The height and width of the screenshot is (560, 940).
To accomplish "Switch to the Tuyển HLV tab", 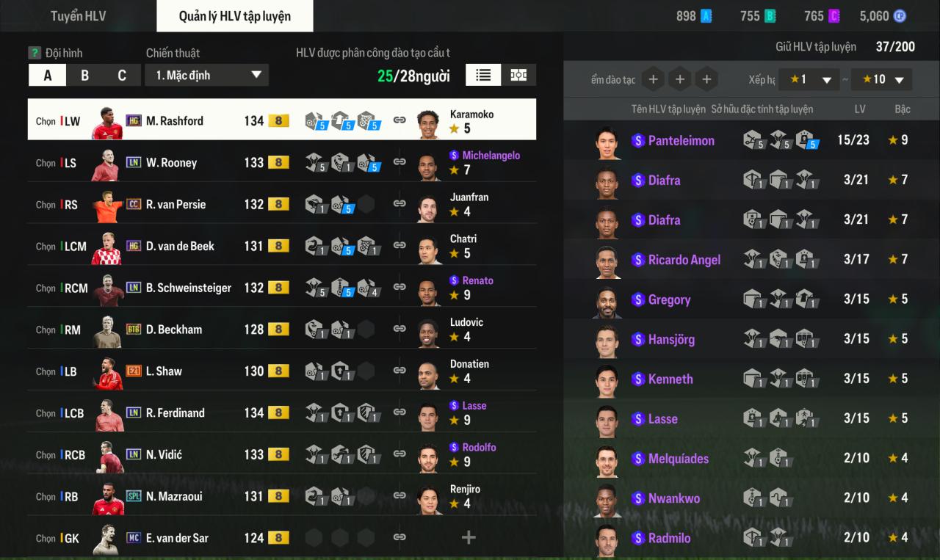I will 78,16.
